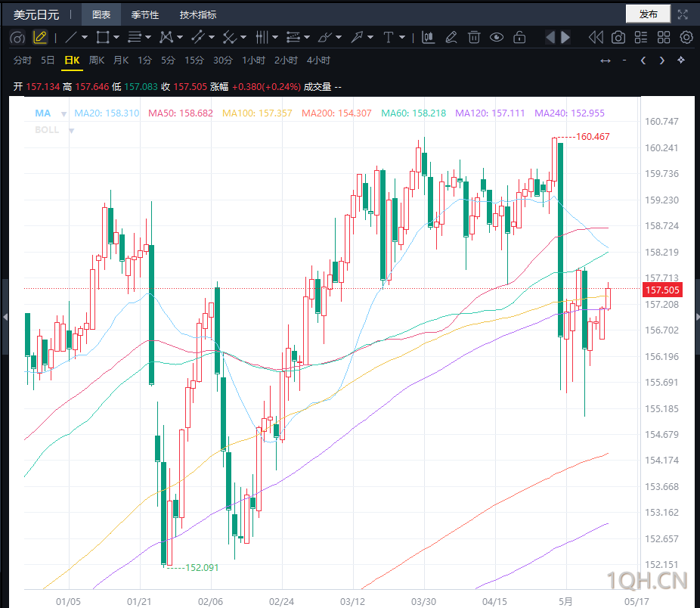Expand the pattern tool dropdown arrow

click(180, 38)
